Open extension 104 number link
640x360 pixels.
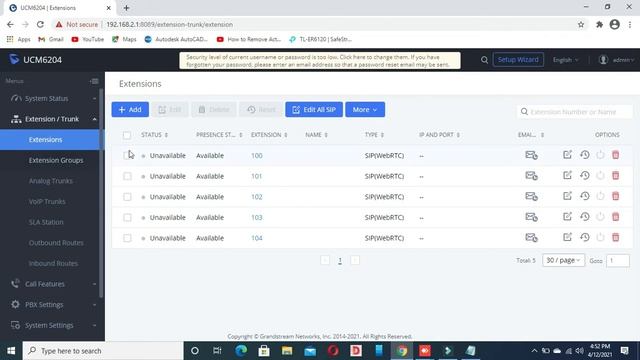257,238
